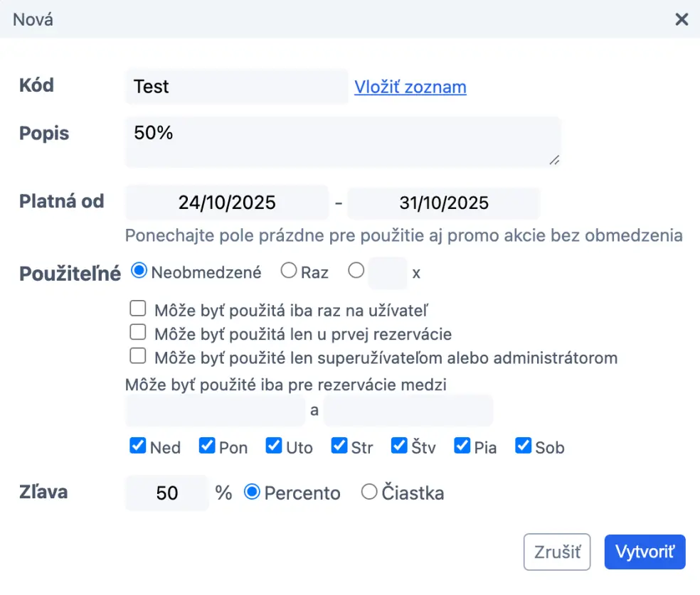Enable 'Môže byť použitá iba raz na užívateľ'
700x595 pixels.
tap(137, 308)
